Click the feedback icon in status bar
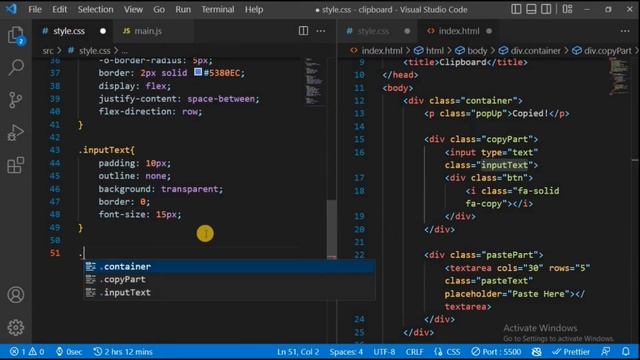This screenshot has height=360, width=640. click(606, 351)
